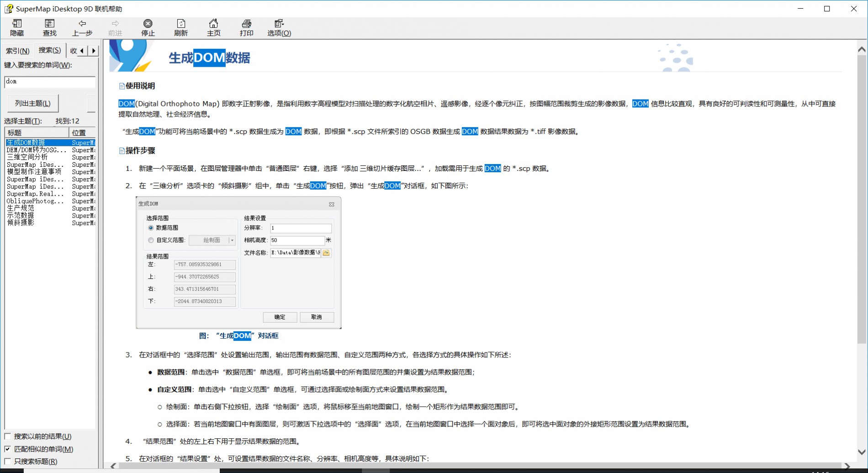Click the 位置 column header

pos(82,133)
